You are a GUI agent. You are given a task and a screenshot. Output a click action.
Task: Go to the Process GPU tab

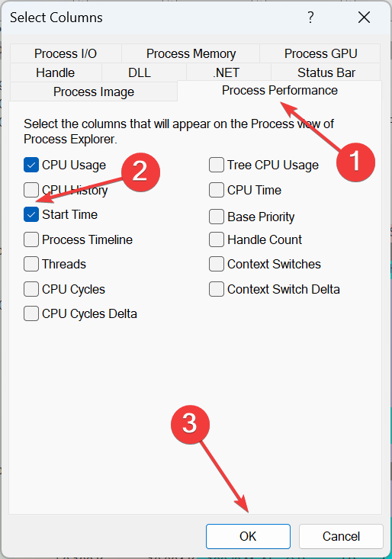(320, 53)
